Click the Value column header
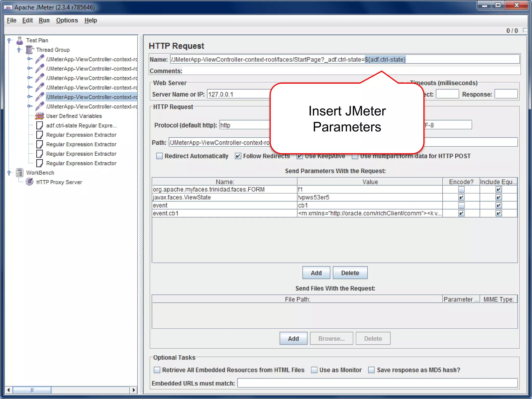The image size is (532, 399). click(x=370, y=182)
